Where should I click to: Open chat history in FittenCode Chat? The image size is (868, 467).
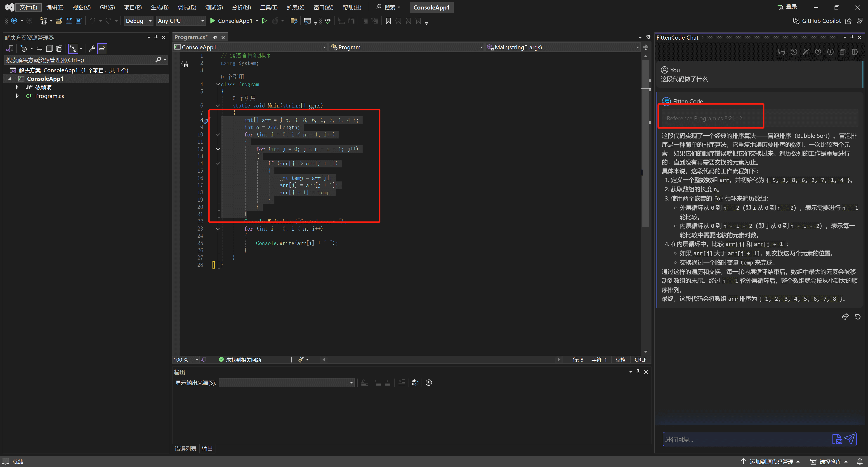tap(794, 52)
